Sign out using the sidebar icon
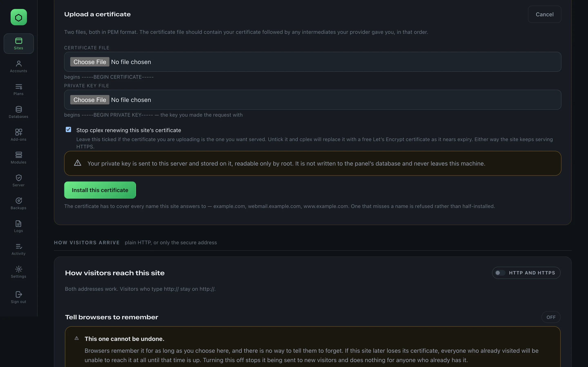This screenshot has height=367, width=588. (x=19, y=297)
